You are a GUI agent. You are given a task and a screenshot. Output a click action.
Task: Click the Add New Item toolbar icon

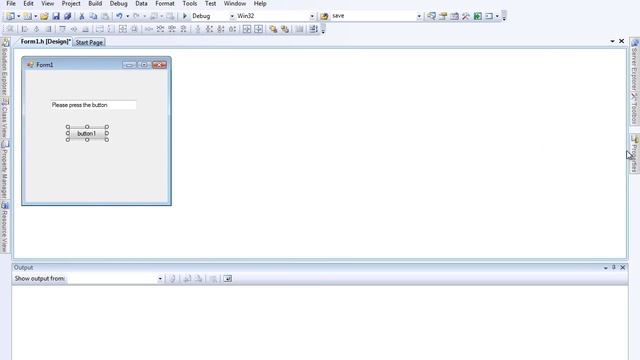27,16
